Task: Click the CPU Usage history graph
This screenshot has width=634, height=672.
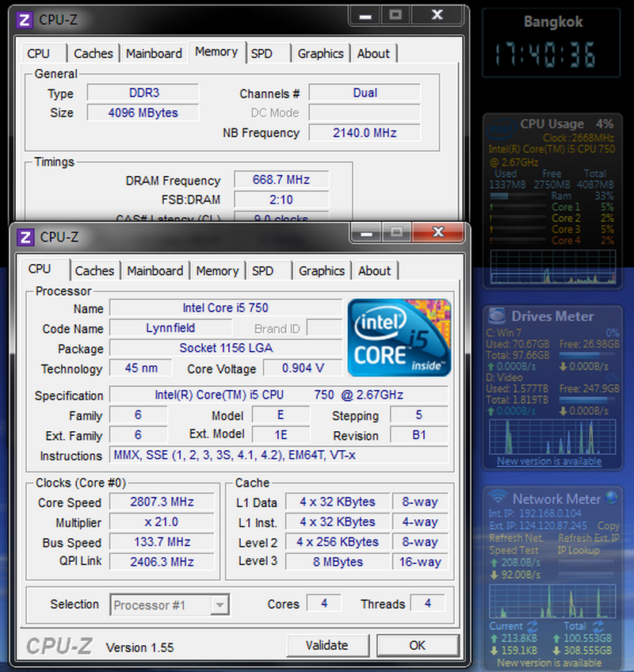Action: pyautogui.click(x=553, y=266)
